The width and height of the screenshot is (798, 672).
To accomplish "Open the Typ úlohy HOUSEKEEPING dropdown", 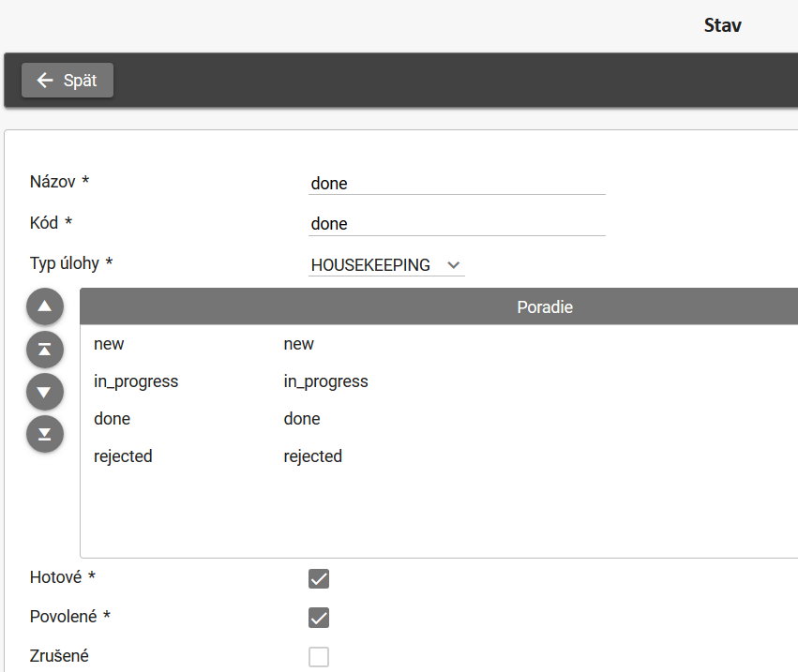I will coord(385,265).
